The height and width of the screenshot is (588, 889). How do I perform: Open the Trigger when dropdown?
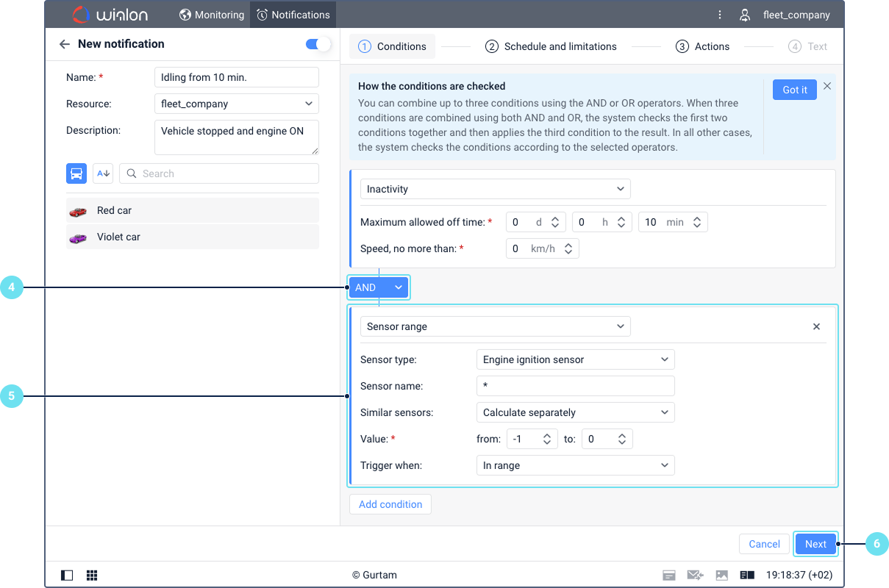click(x=575, y=465)
